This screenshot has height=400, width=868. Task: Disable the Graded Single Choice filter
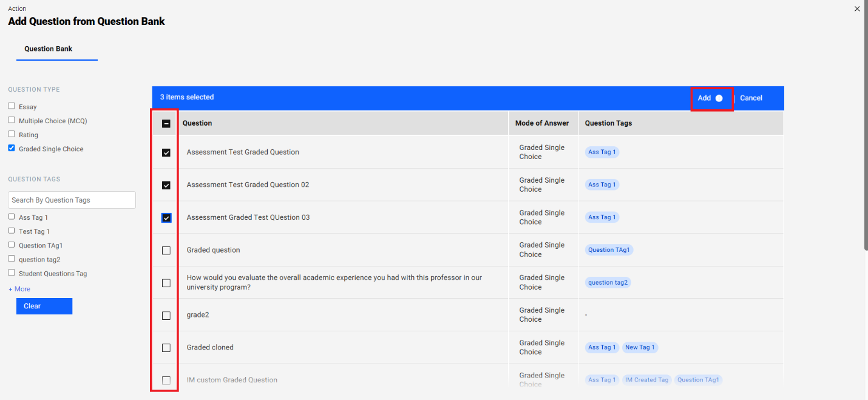10,148
